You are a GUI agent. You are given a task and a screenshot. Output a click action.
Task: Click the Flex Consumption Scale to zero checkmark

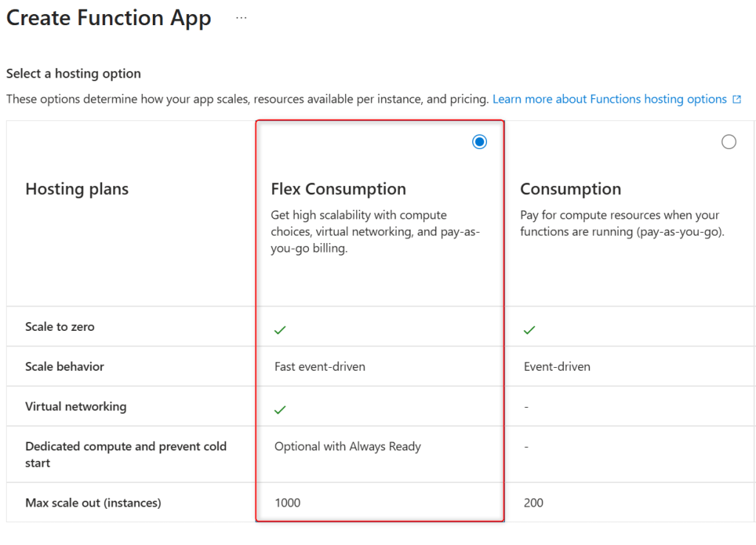click(x=280, y=330)
